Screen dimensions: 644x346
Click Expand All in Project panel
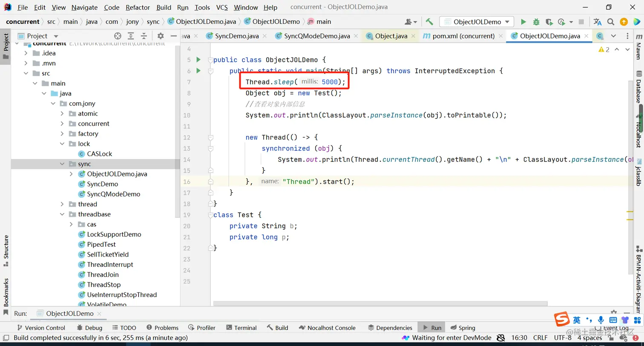point(131,36)
